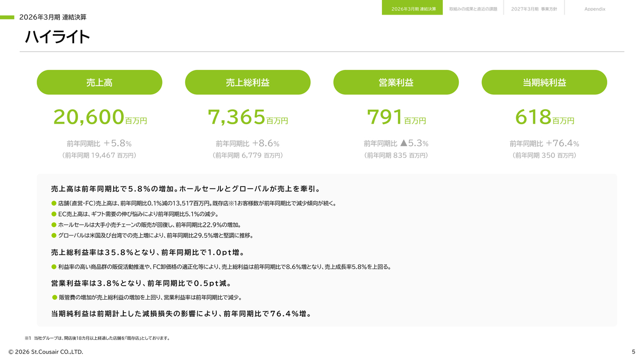Go to the Appendix tab
644x362 pixels.
(x=595, y=9)
